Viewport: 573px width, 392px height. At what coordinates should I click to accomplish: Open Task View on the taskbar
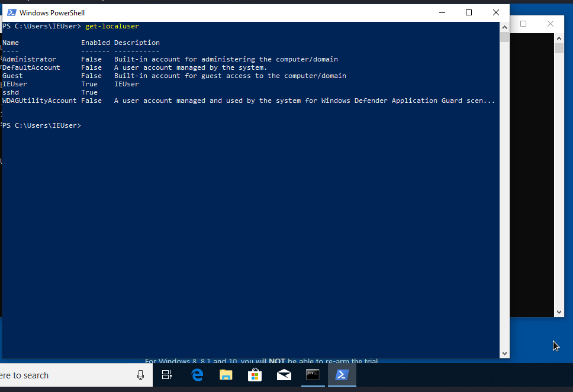(x=167, y=375)
